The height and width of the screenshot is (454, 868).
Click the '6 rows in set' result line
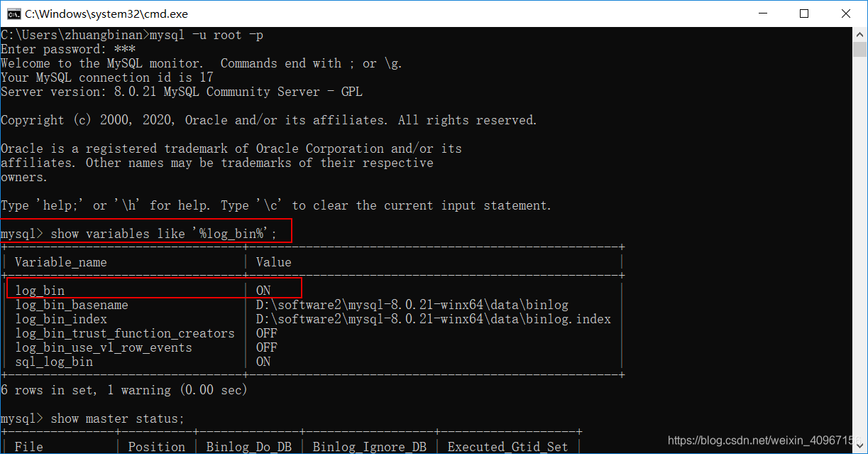tap(124, 390)
